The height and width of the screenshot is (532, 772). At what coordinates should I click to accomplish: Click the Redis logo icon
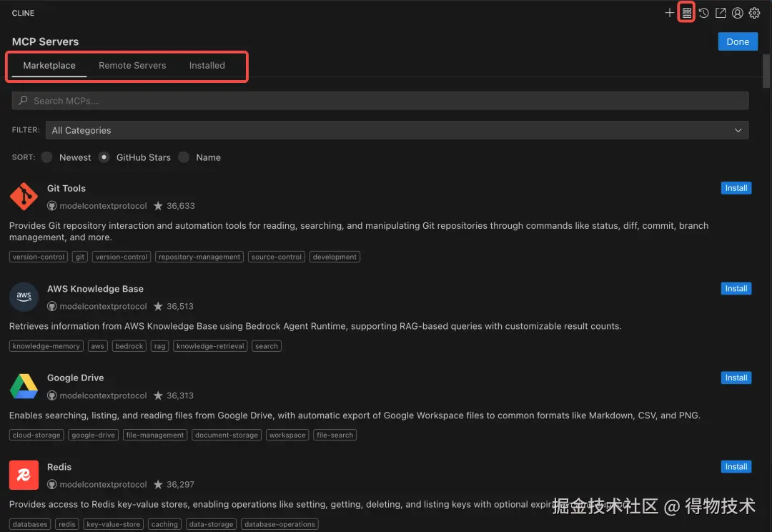pos(24,475)
